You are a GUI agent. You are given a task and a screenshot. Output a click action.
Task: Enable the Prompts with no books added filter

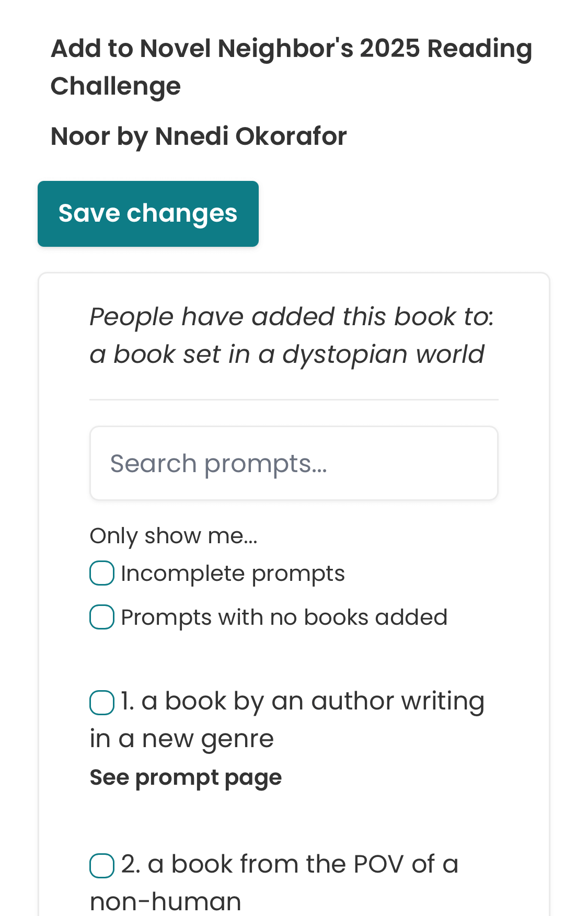[101, 617]
